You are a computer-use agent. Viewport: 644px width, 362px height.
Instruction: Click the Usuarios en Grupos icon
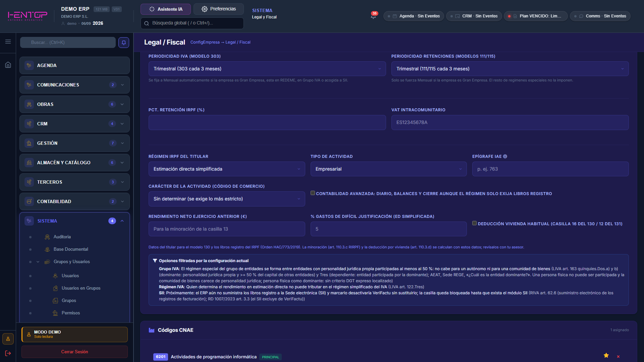(x=55, y=288)
